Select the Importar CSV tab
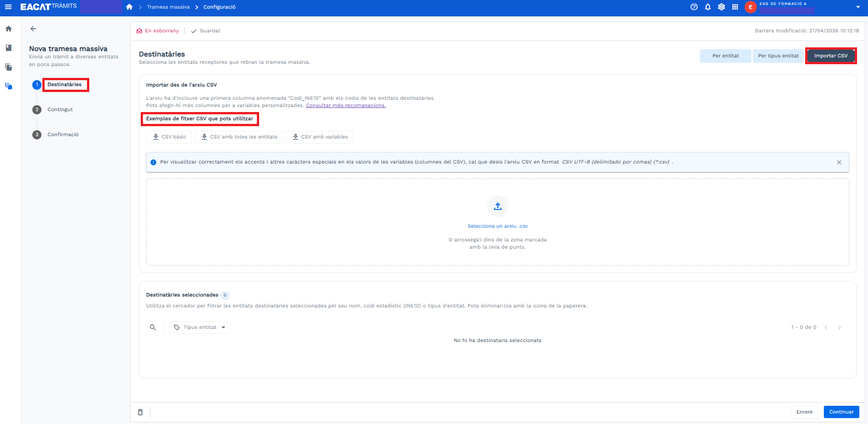Image resolution: width=868 pixels, height=424 pixels. tap(831, 56)
